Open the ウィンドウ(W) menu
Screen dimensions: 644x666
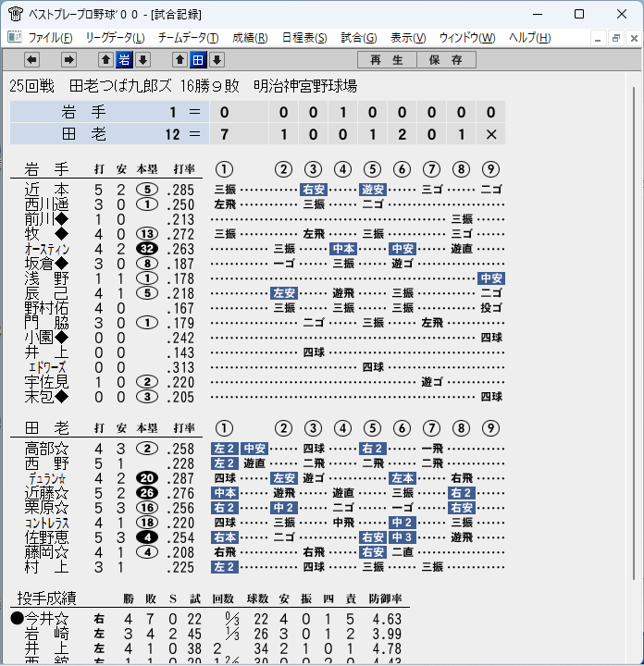pyautogui.click(x=467, y=38)
